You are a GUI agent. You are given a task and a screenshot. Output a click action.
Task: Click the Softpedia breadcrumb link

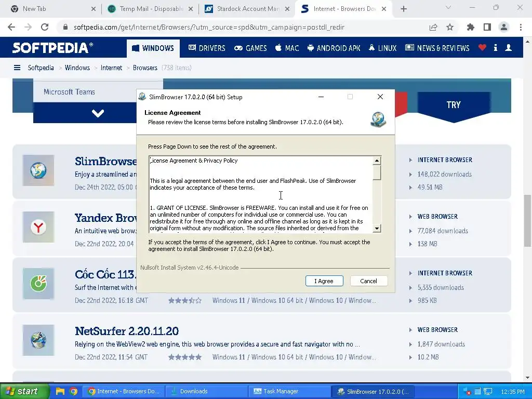point(41,68)
